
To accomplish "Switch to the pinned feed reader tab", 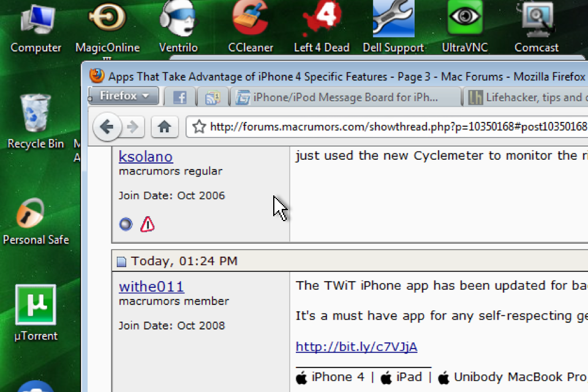I will (x=213, y=97).
